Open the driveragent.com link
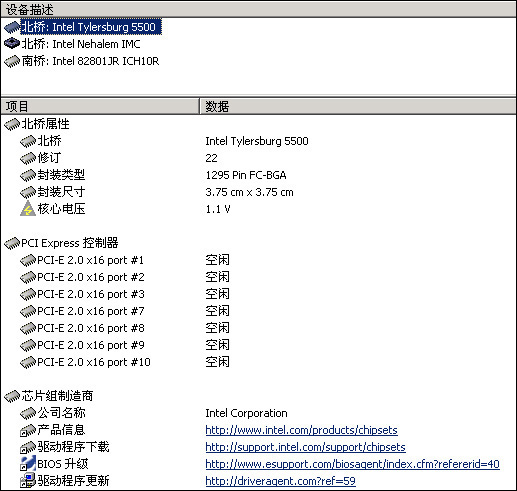Image resolution: width=517 pixels, height=491 pixels. click(x=280, y=481)
